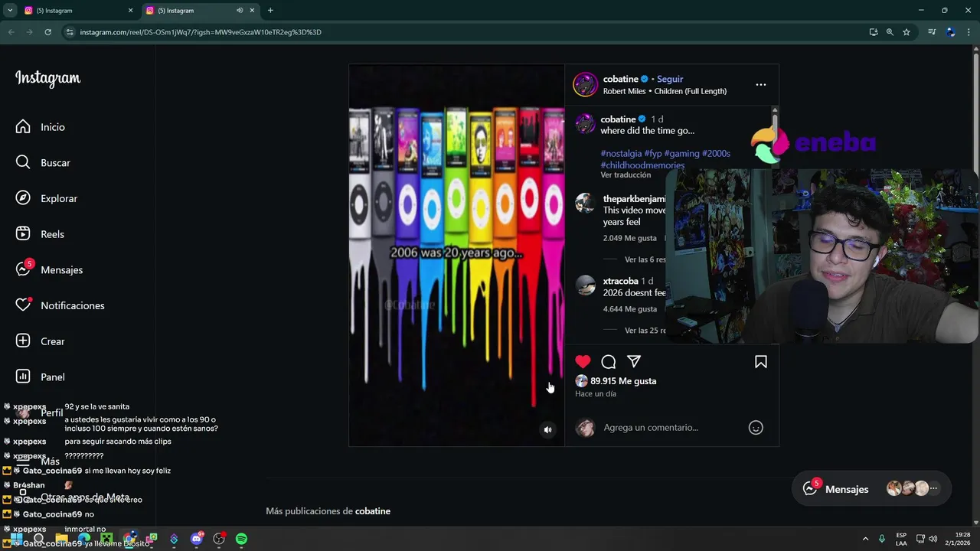The width and height of the screenshot is (980, 551).
Task: Open #2000s hashtag
Action: 716,153
